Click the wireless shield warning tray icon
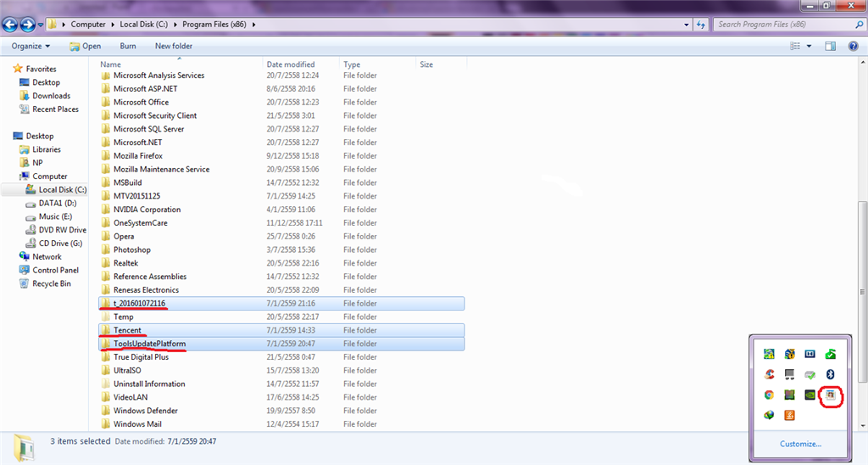 point(789,354)
